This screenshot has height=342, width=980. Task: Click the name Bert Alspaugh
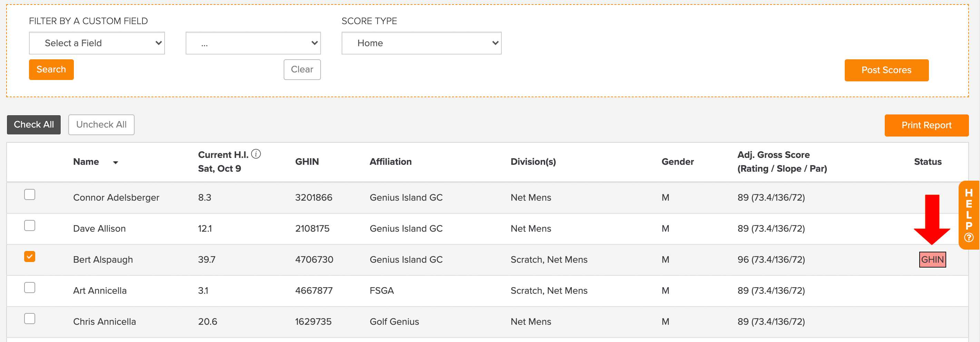tap(103, 260)
